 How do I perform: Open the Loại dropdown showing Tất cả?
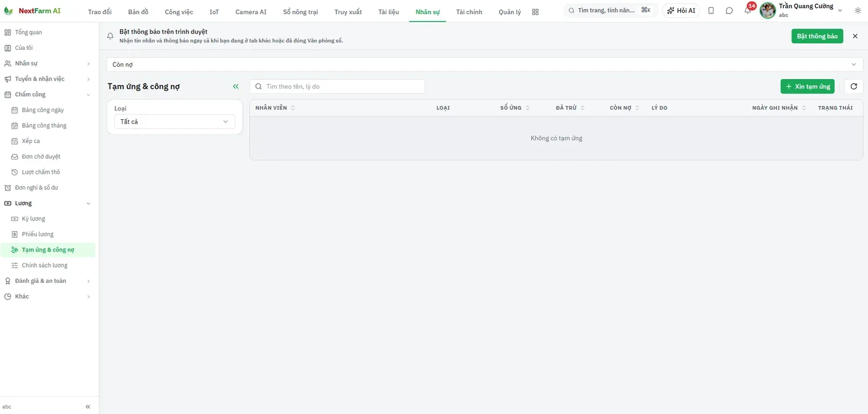(x=175, y=122)
